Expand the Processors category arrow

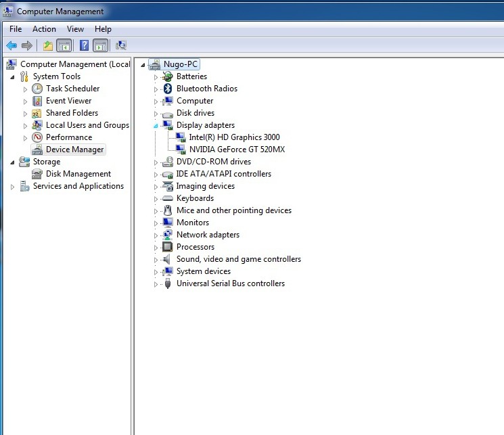(x=156, y=248)
